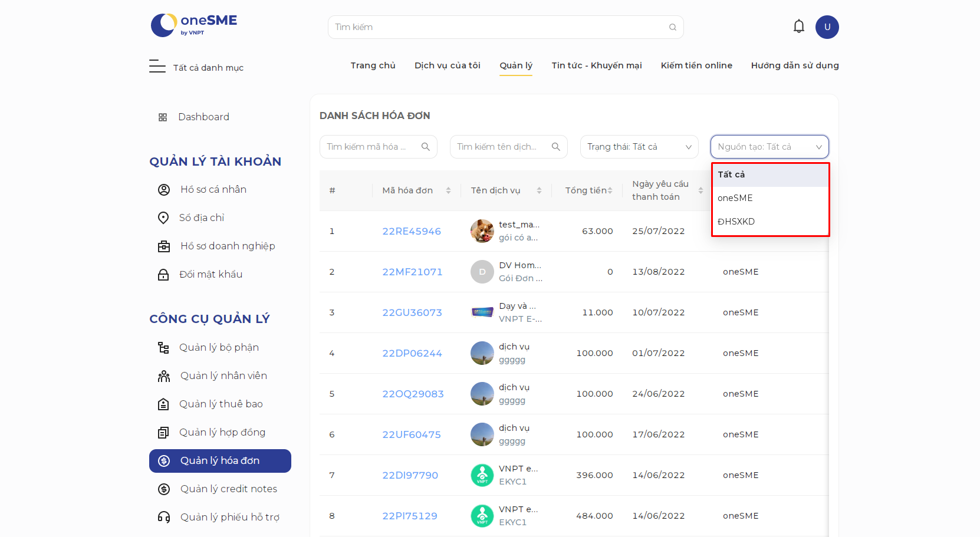The image size is (980, 537).
Task: Click the Quản lý hợp đồng document icon
Action: click(163, 433)
